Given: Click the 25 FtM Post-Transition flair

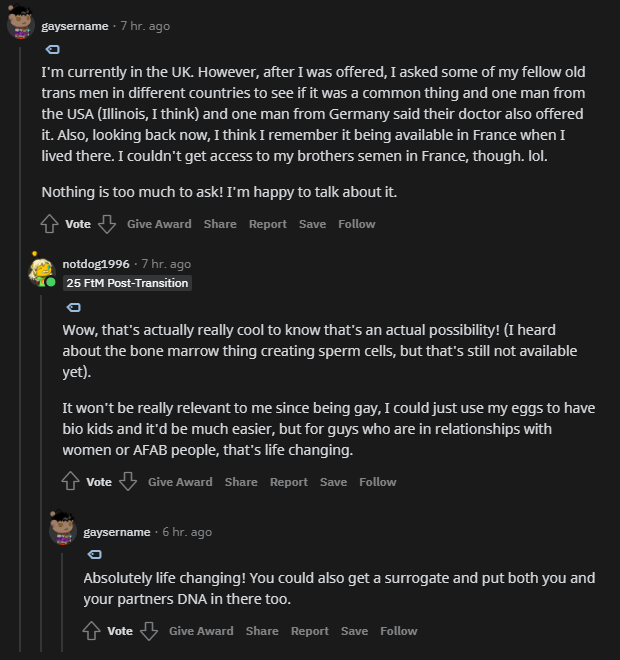Looking at the screenshot, I should 127,283.
